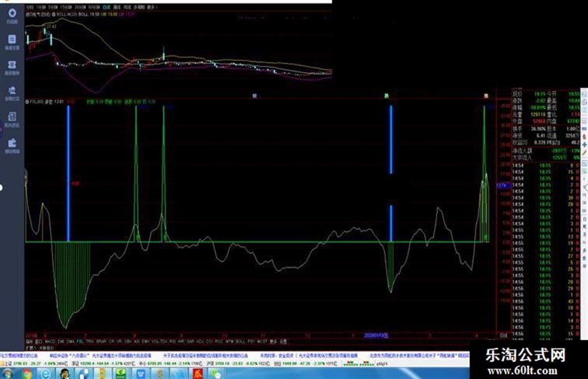
Task: Select the 日线 daily period tab
Action: 106,7
